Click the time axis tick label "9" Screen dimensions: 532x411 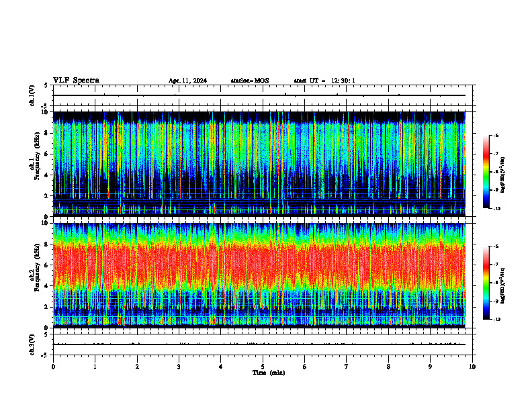pos(430,367)
